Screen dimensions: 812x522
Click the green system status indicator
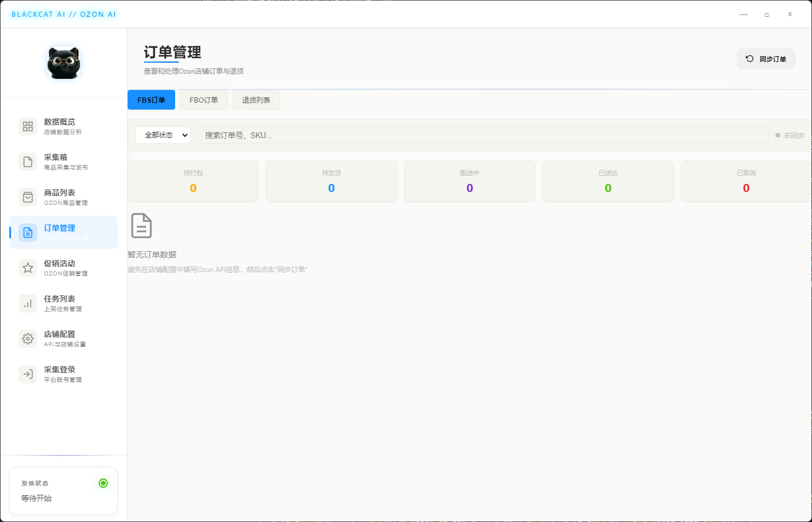(x=103, y=483)
